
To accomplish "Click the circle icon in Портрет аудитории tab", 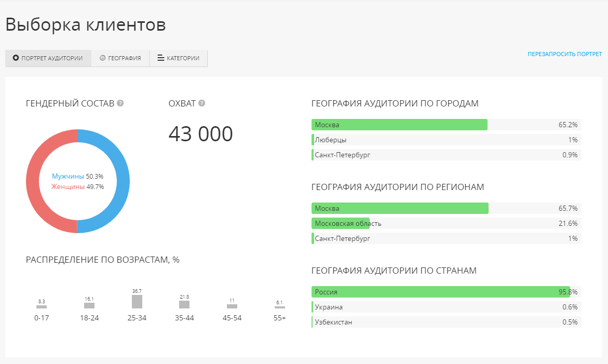I will pos(16,58).
